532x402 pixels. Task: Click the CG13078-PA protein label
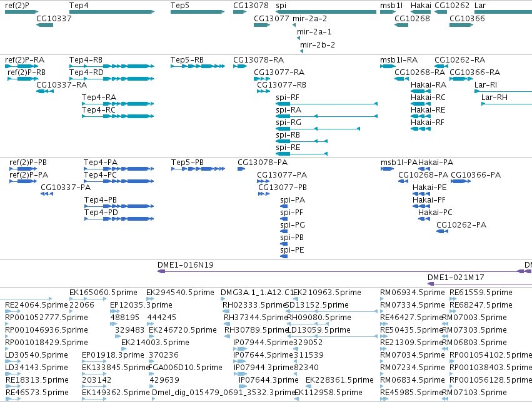(263, 163)
